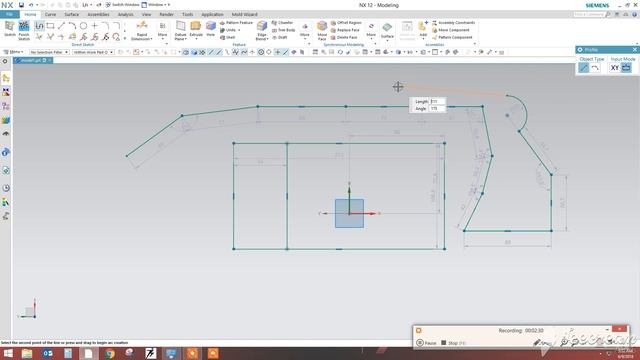This screenshot has width=640, height=360.
Task: Click Switch Window in title bar
Action: (122, 5)
